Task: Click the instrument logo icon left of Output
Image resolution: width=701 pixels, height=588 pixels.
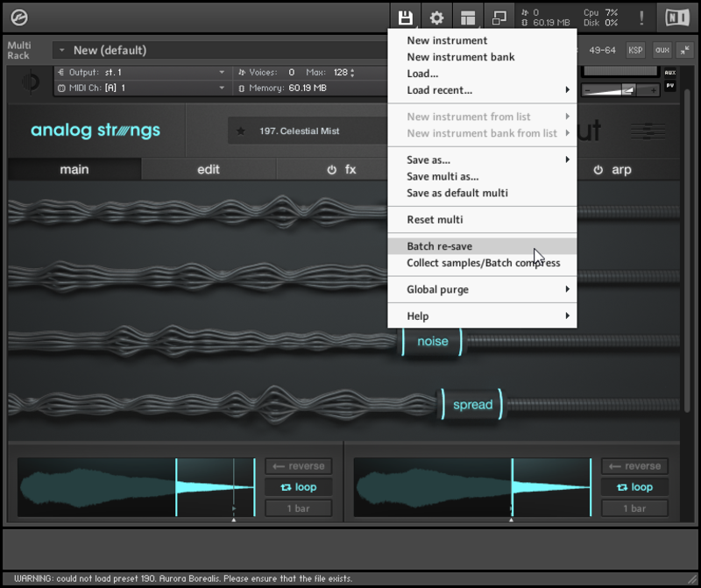Action: (31, 82)
